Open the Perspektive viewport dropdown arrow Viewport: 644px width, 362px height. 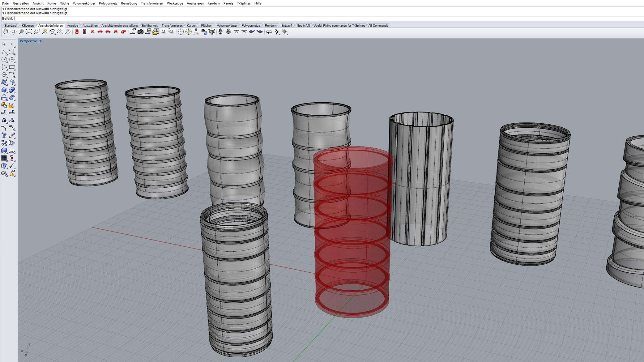tap(40, 41)
